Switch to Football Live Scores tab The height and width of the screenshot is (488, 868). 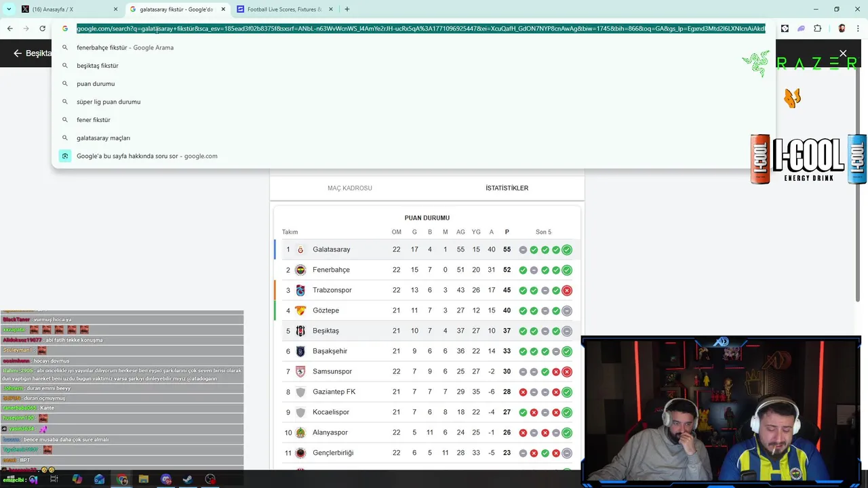pos(283,9)
